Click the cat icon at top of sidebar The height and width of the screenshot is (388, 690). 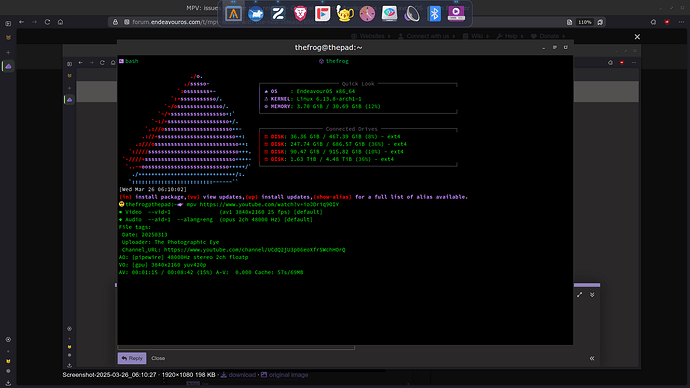click(x=8, y=38)
